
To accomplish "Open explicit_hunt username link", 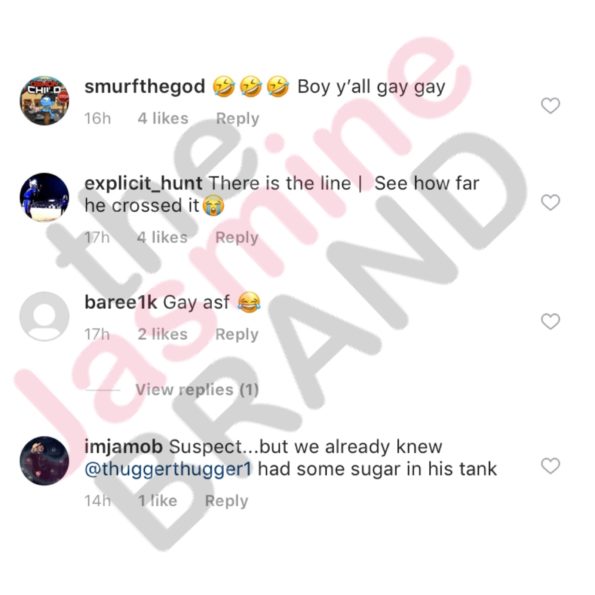I will pyautogui.click(x=143, y=184).
